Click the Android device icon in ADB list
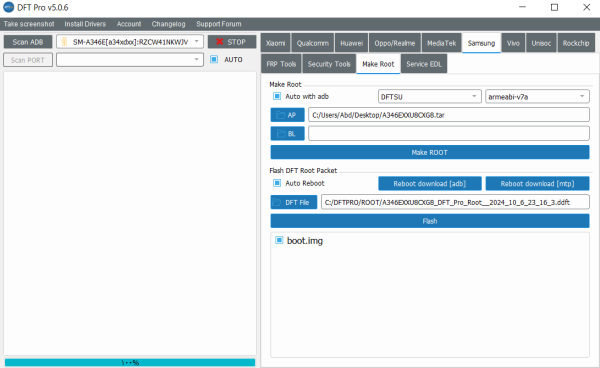The image size is (600, 368). (64, 42)
